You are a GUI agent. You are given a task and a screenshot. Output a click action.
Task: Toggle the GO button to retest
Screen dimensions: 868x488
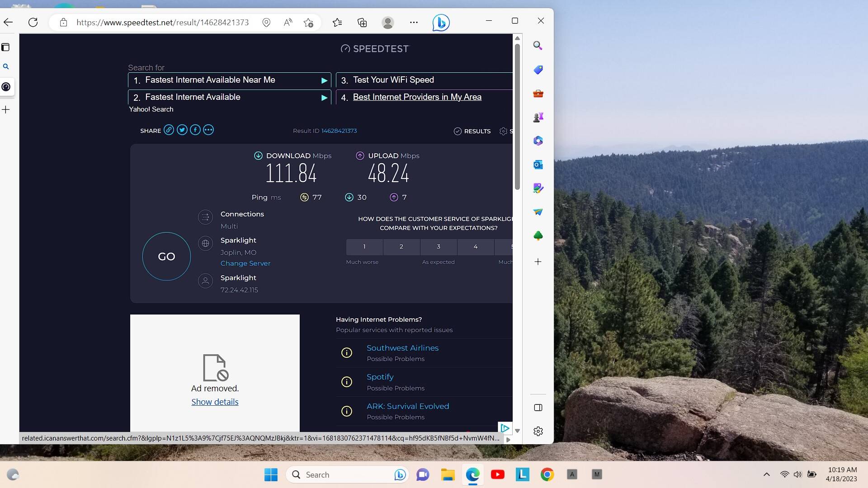166,256
